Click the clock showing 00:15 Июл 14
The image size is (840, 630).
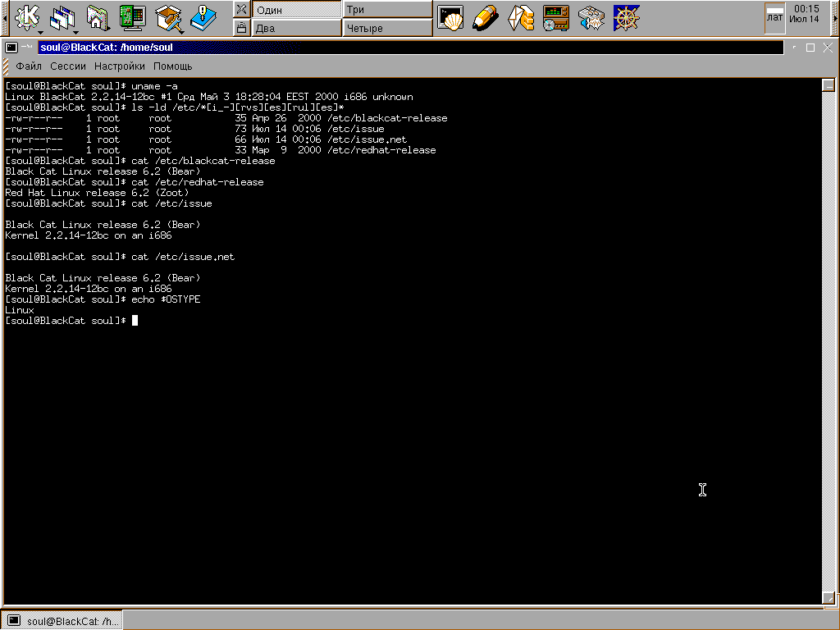pyautogui.click(x=806, y=14)
